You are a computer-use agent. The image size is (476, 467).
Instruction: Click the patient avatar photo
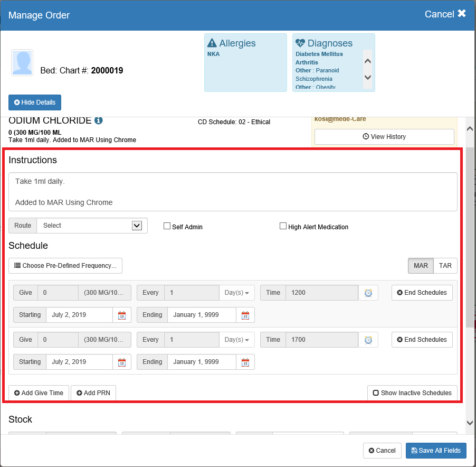(x=22, y=63)
